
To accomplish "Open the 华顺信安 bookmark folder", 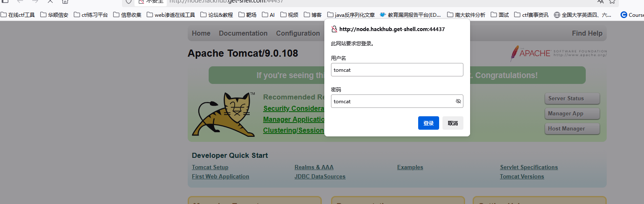I will point(54,15).
